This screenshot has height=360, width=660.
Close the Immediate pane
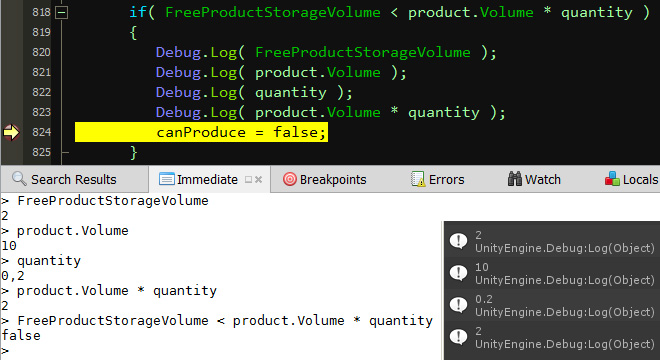click(x=258, y=180)
